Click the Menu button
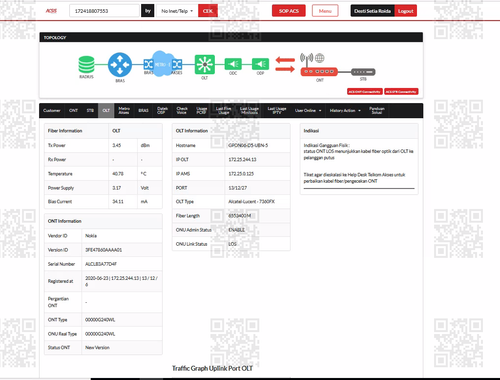Image resolution: width=500 pixels, height=380 pixels. 325,11
